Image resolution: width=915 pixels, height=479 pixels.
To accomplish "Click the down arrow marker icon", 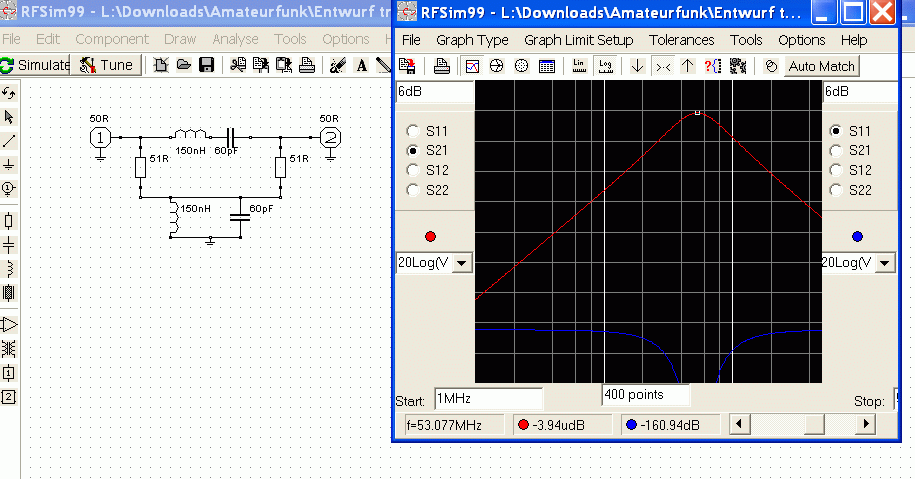I will pyautogui.click(x=637, y=66).
